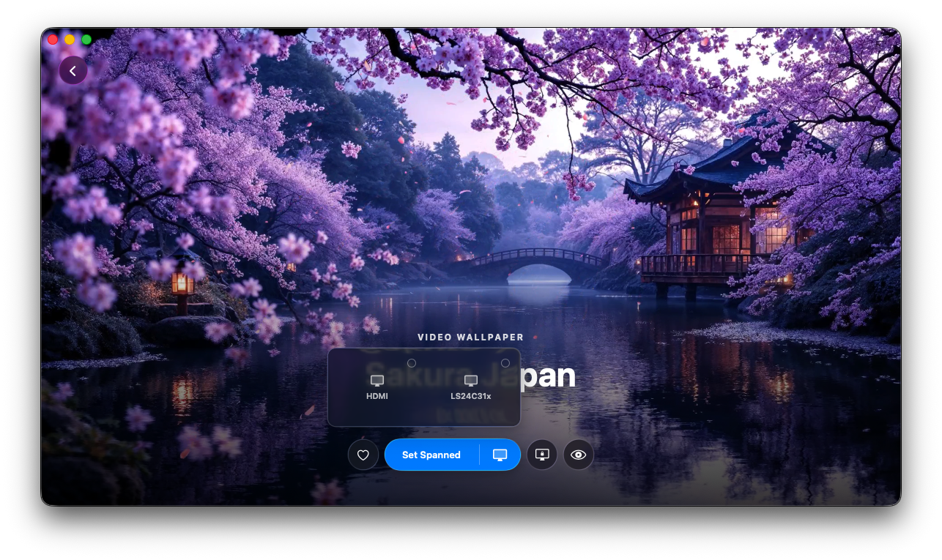Click the empty area inside display popup

pyautogui.click(x=423, y=414)
